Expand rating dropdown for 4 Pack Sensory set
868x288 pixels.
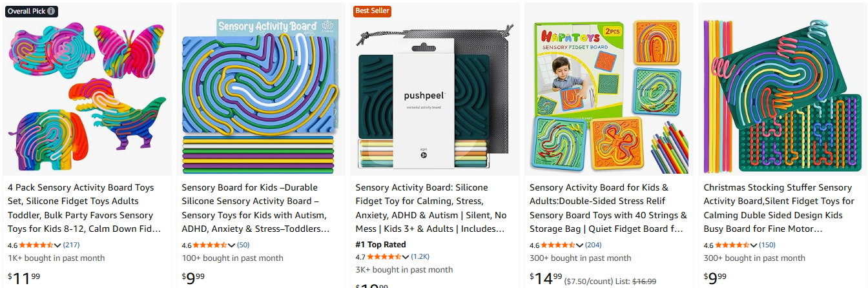[58, 245]
